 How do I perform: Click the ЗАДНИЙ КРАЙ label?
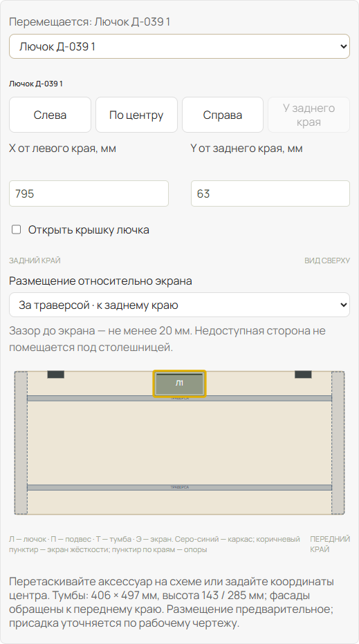[35, 261]
